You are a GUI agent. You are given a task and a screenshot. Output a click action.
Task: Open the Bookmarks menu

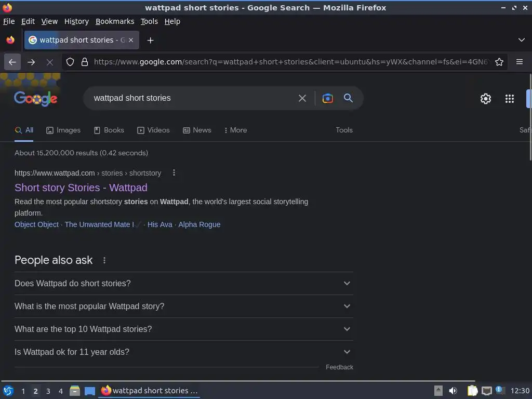point(115,21)
